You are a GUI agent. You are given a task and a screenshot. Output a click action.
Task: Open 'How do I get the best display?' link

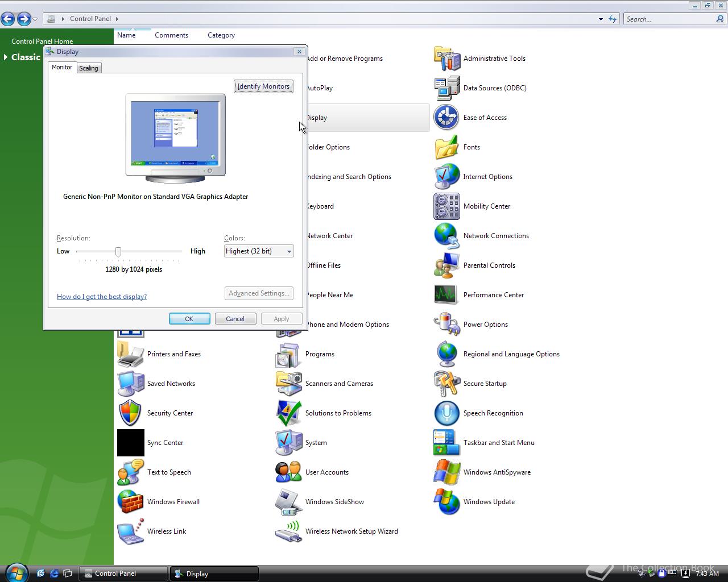102,297
